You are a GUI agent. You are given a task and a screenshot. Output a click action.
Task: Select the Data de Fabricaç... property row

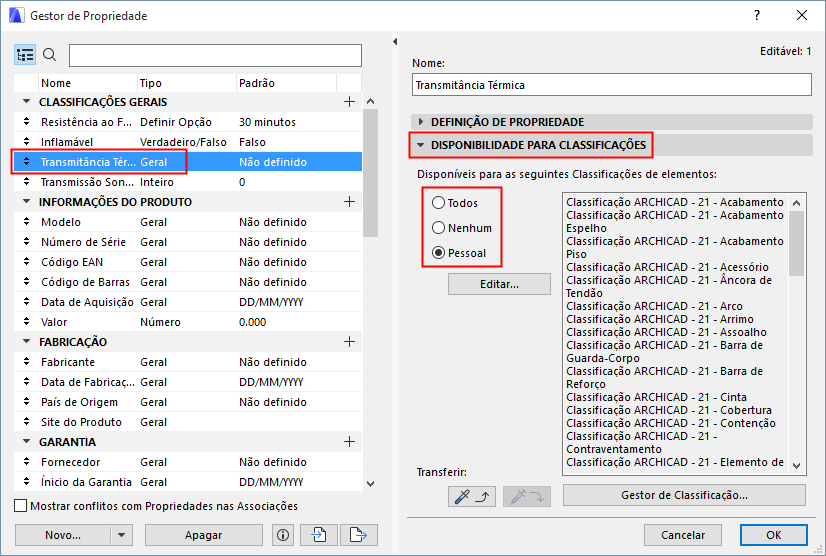click(x=188, y=382)
